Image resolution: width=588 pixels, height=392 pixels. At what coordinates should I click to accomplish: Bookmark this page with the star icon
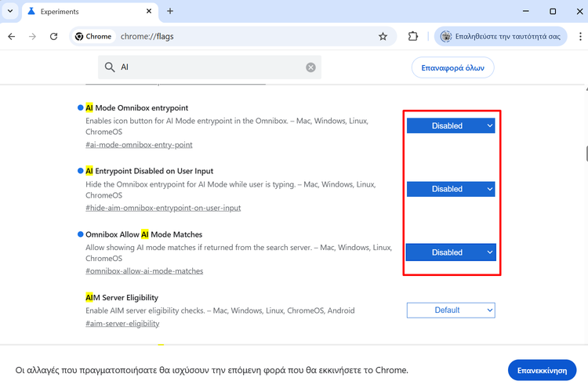click(383, 36)
